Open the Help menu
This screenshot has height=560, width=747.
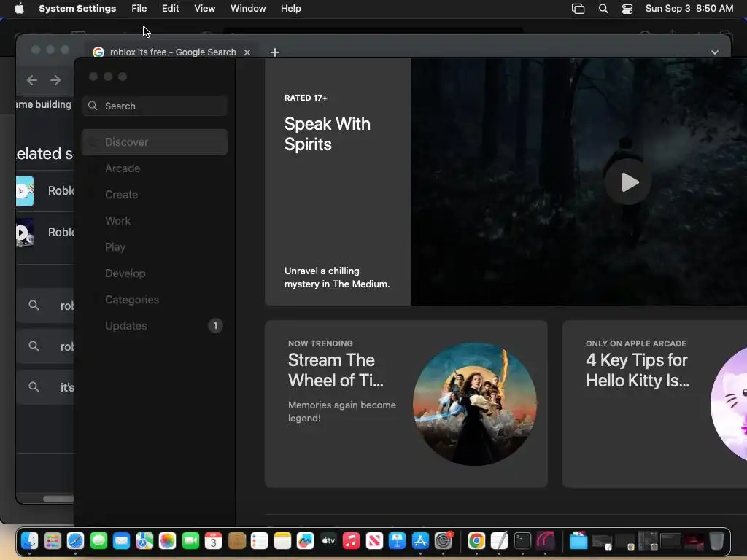290,9
